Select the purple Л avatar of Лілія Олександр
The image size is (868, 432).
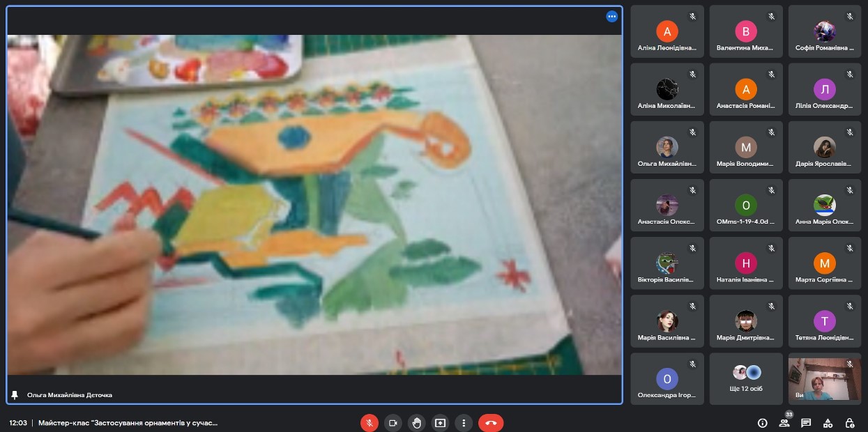click(x=825, y=89)
